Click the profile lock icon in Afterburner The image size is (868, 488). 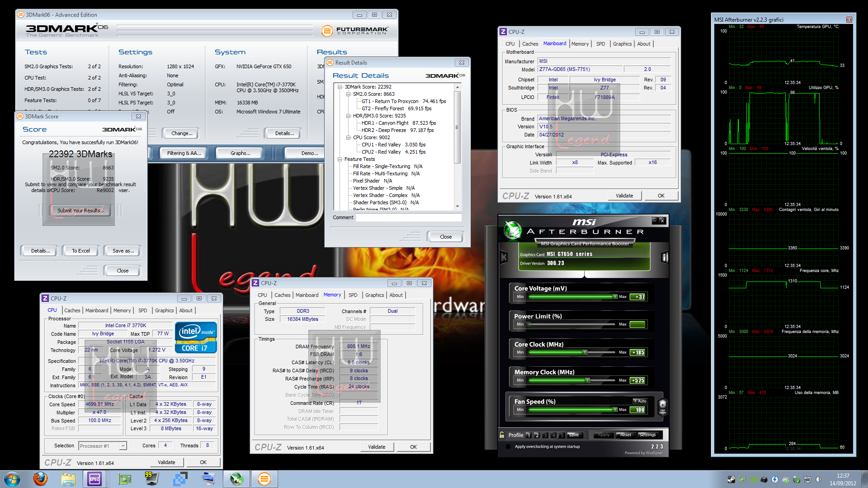point(502,435)
